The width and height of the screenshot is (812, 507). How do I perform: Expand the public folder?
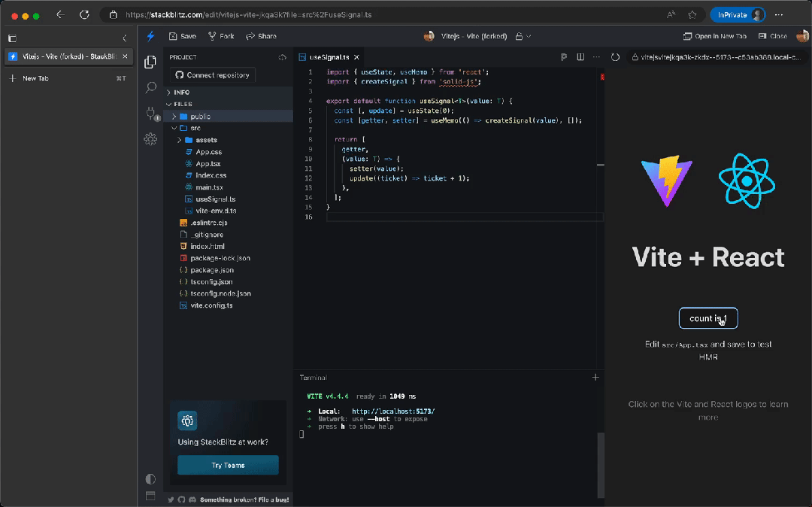pyautogui.click(x=200, y=117)
